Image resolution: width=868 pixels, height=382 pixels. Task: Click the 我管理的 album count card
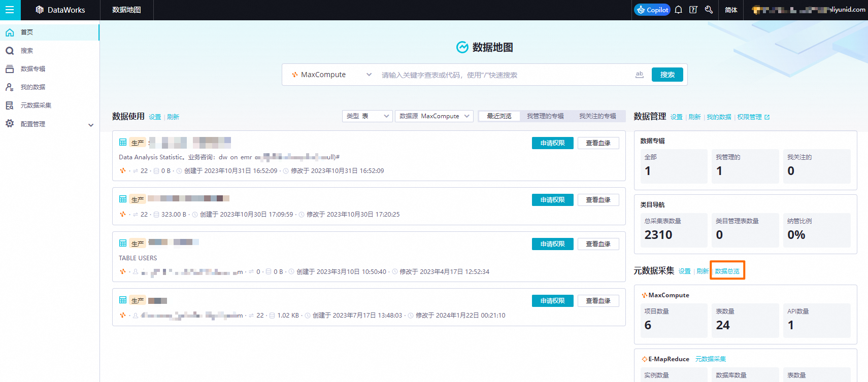point(746,166)
